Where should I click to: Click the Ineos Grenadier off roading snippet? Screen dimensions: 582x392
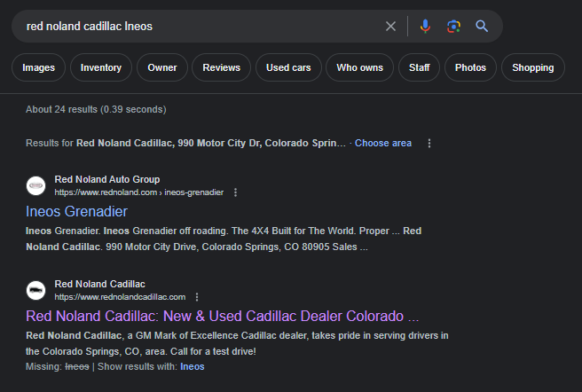click(x=224, y=239)
